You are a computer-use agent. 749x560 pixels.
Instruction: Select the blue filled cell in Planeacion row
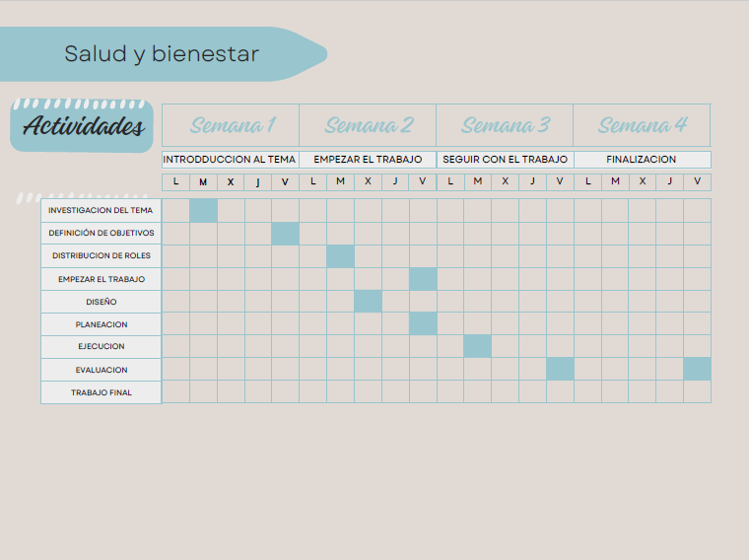[423, 323]
